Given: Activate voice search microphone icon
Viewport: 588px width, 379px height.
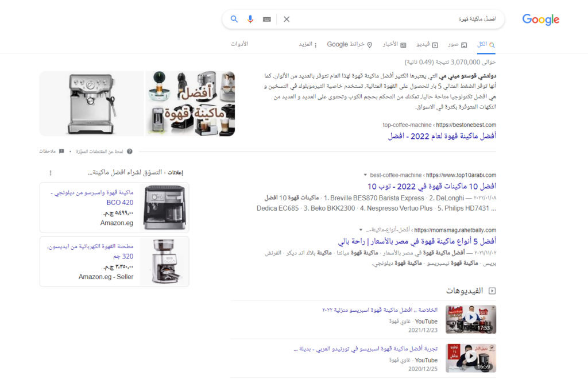Looking at the screenshot, I should pyautogui.click(x=250, y=19).
